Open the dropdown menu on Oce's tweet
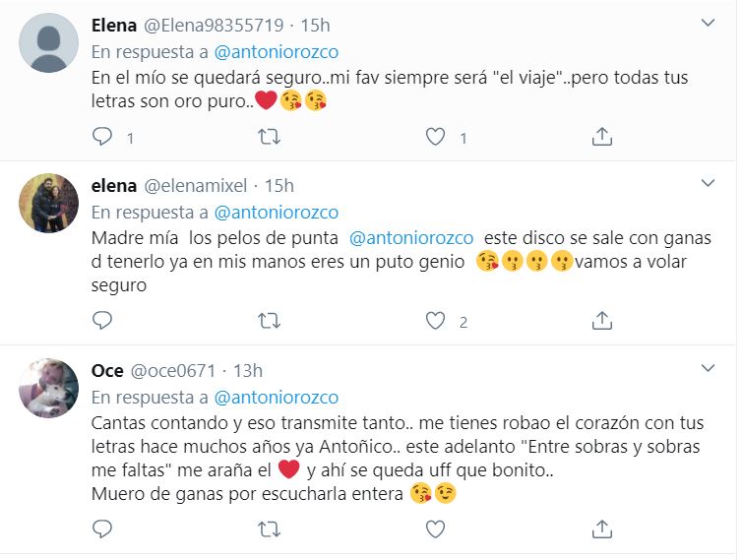Viewport: 742px width, 560px height. coord(708,368)
